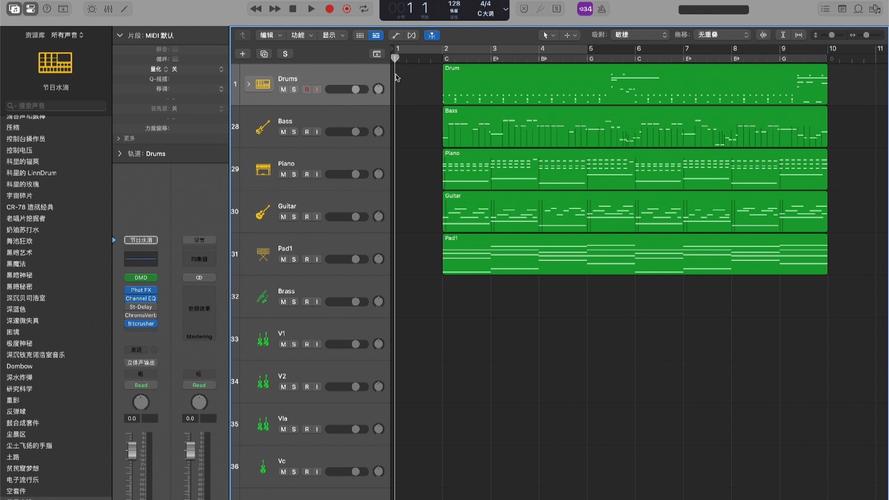This screenshot has width=889, height=500.
Task: Click the add track plus button
Action: 242,54
